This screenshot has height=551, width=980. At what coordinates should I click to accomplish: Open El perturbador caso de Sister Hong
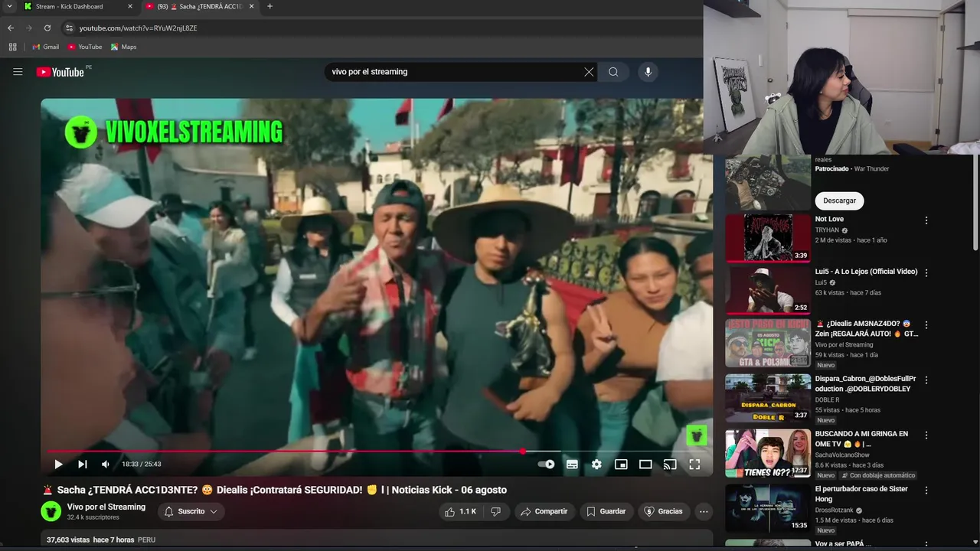point(861,494)
